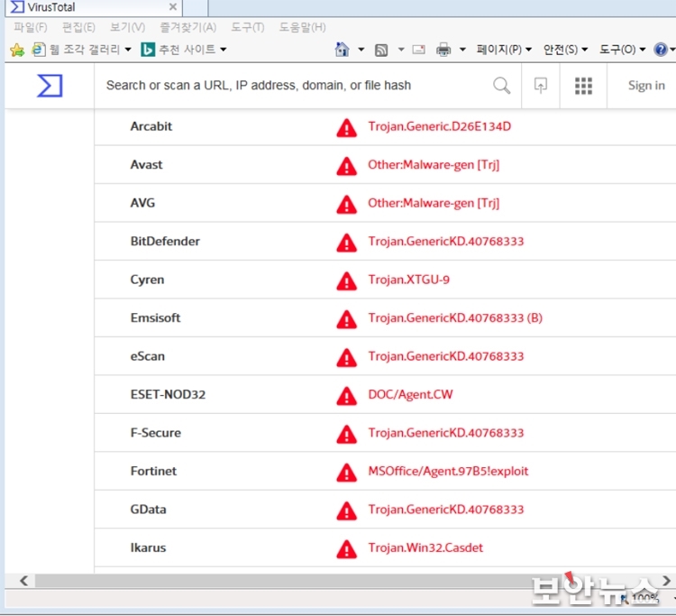Image resolution: width=676 pixels, height=616 pixels.
Task: Click the web slice gallery IE icon
Action: pos(39,50)
